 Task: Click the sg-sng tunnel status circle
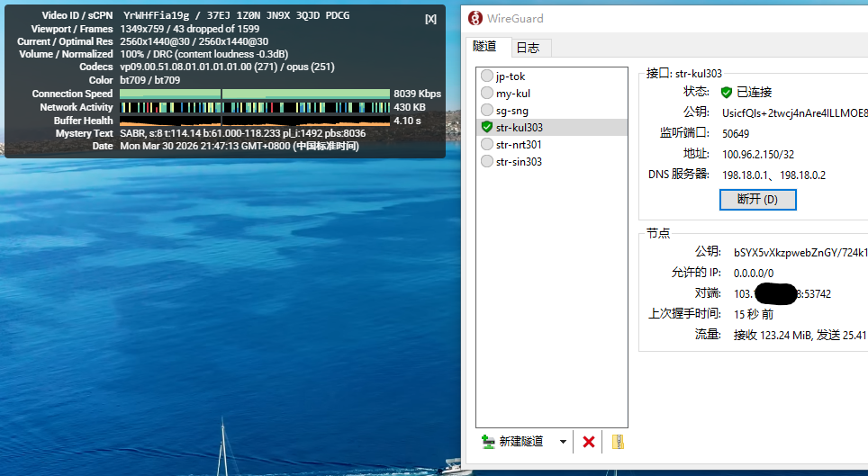(x=487, y=110)
